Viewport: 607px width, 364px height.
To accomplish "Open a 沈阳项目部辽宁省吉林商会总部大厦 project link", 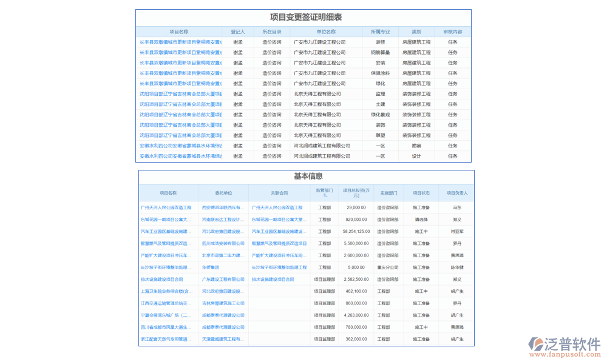I will (x=181, y=94).
